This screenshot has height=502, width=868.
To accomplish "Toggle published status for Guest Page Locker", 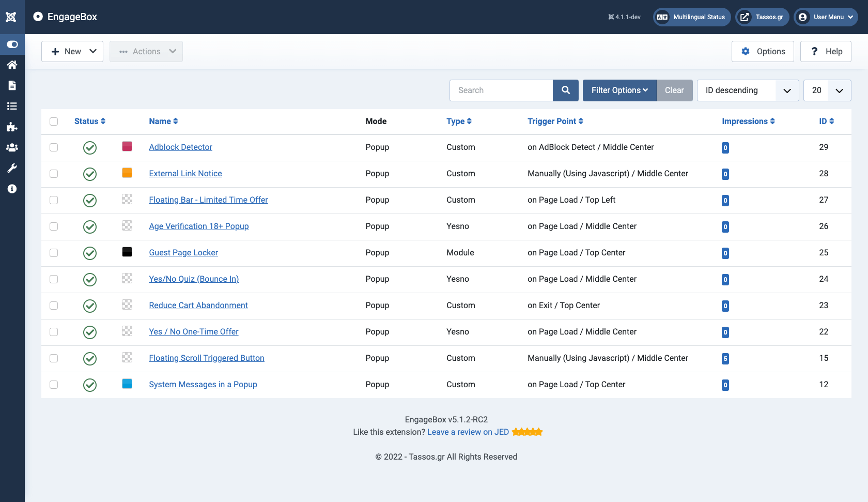I will coord(90,253).
